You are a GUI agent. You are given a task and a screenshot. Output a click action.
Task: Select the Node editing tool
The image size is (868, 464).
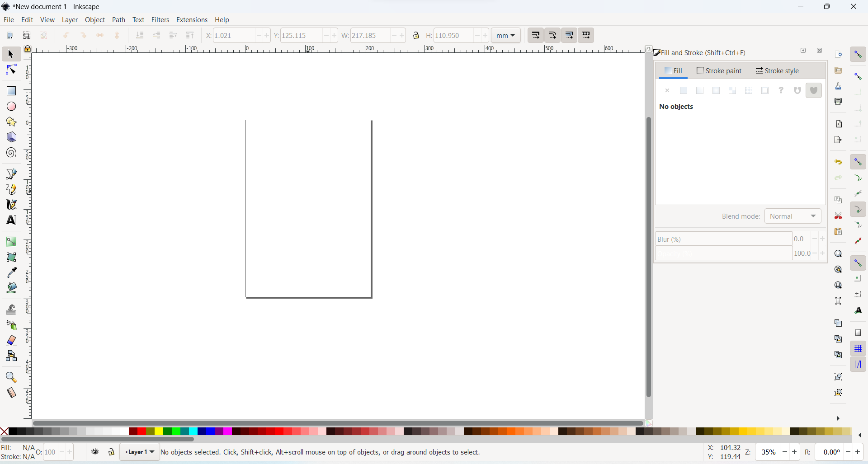point(10,69)
